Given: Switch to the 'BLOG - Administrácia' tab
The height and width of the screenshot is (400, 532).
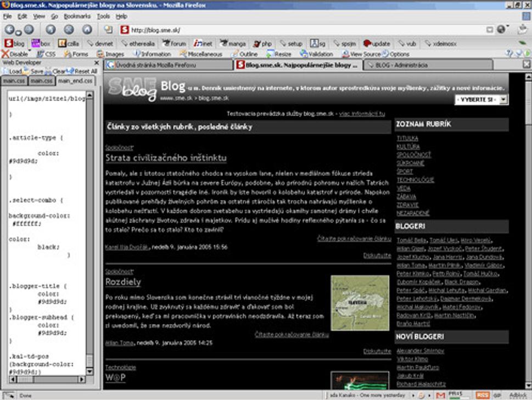Looking at the screenshot, I should pos(428,65).
